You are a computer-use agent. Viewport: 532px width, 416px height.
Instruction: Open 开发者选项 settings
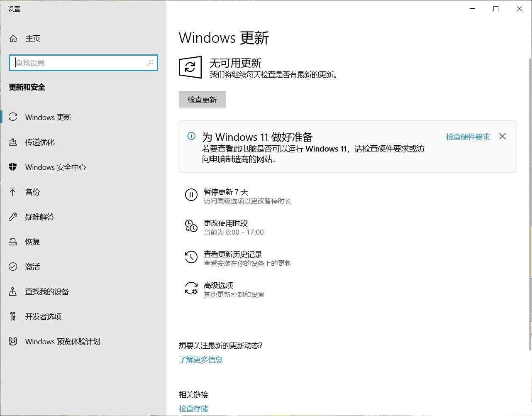[x=83, y=316]
